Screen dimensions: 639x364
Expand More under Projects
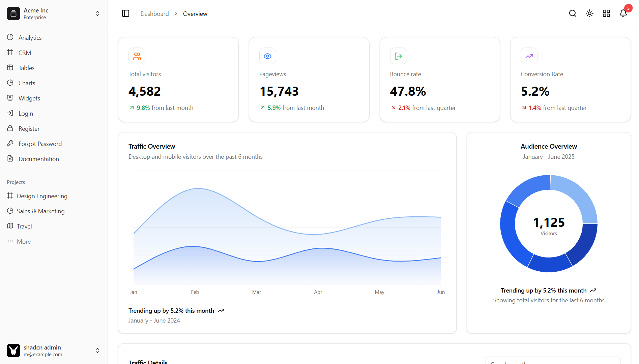tap(24, 242)
